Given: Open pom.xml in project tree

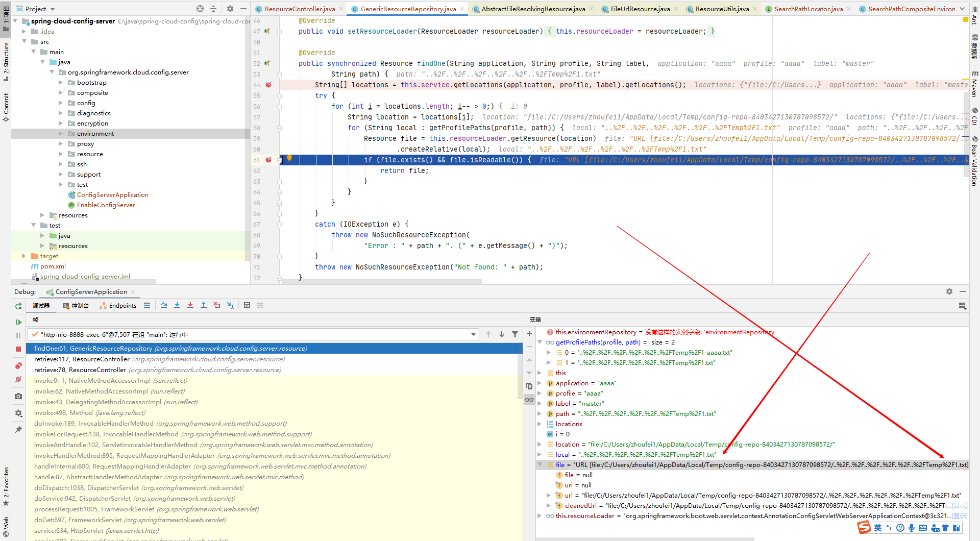Looking at the screenshot, I should [53, 266].
